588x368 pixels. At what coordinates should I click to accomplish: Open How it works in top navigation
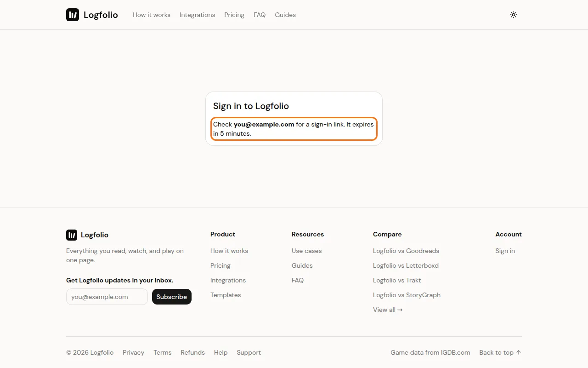tap(152, 15)
